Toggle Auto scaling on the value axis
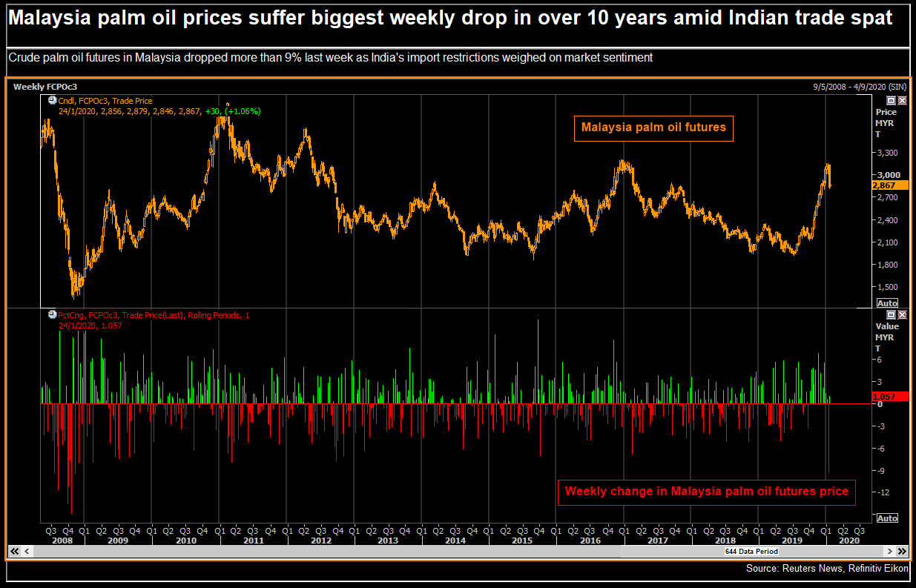Image resolution: width=916 pixels, height=588 pixels. pos(887,518)
